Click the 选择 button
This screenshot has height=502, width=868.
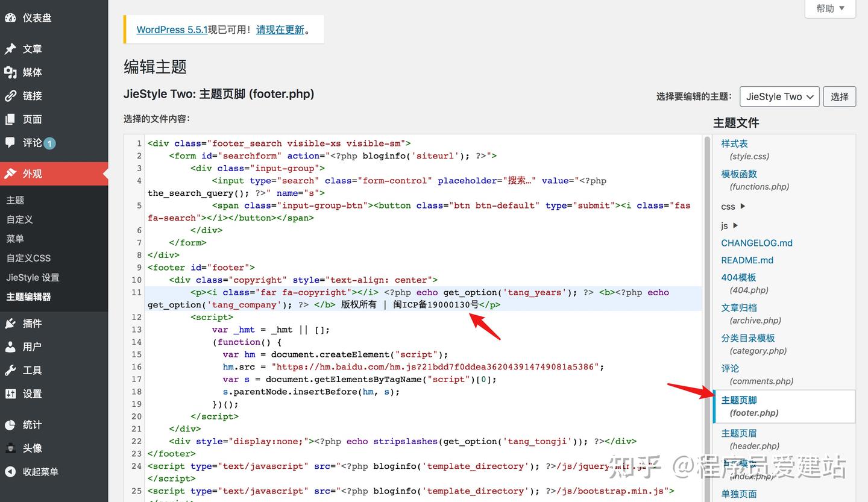tap(840, 96)
